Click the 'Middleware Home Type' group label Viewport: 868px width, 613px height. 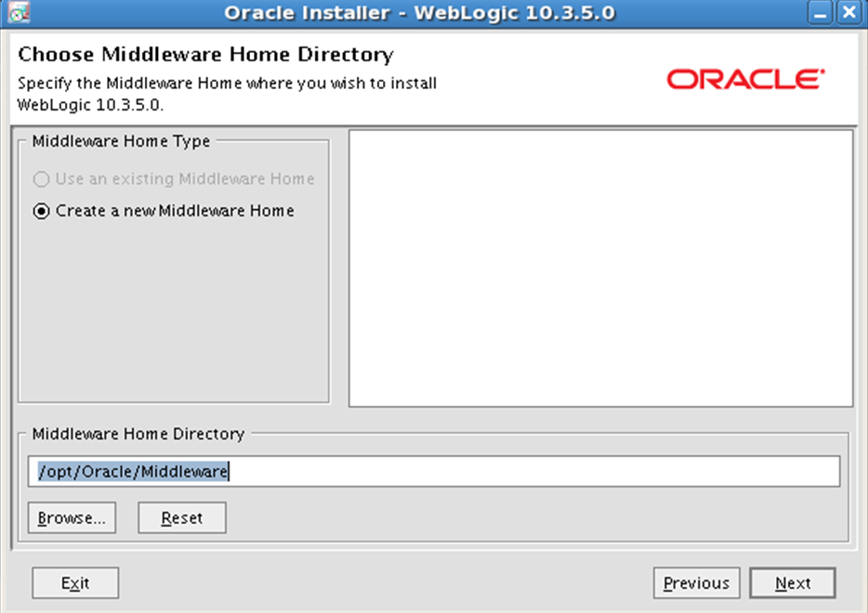(x=121, y=141)
